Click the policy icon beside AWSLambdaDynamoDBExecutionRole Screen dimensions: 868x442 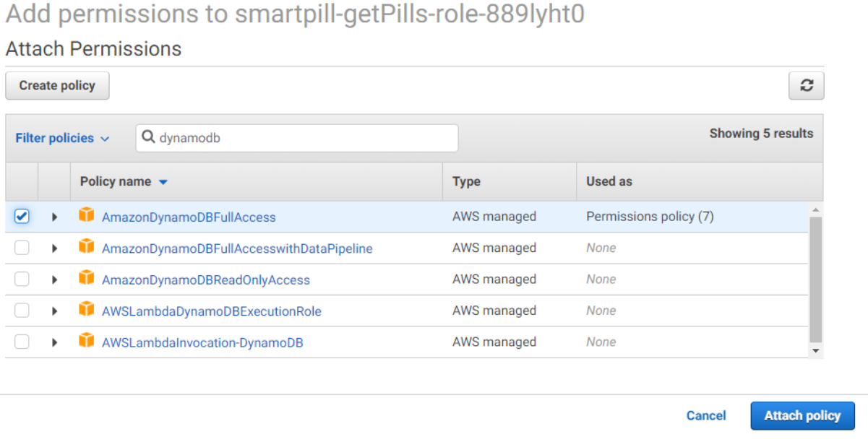[x=86, y=310]
